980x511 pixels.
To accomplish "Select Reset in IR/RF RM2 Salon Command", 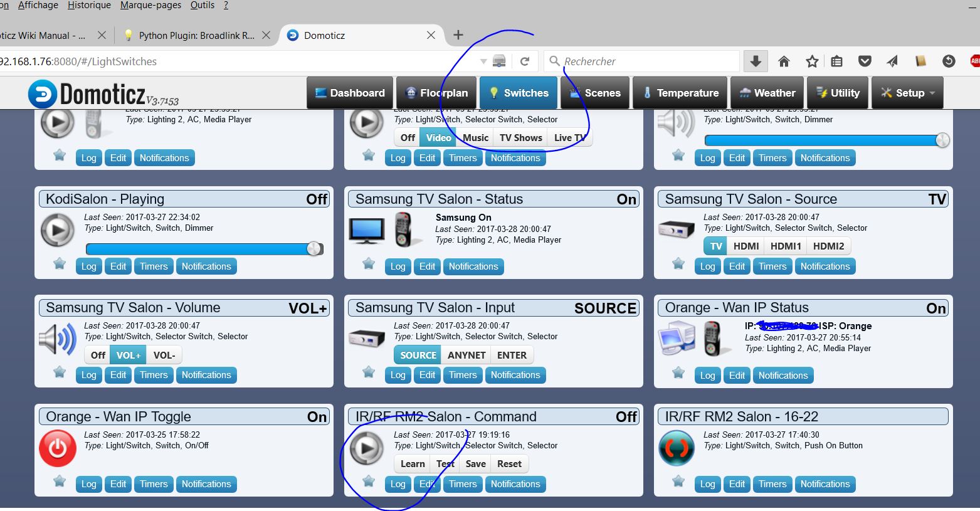I will (x=509, y=464).
